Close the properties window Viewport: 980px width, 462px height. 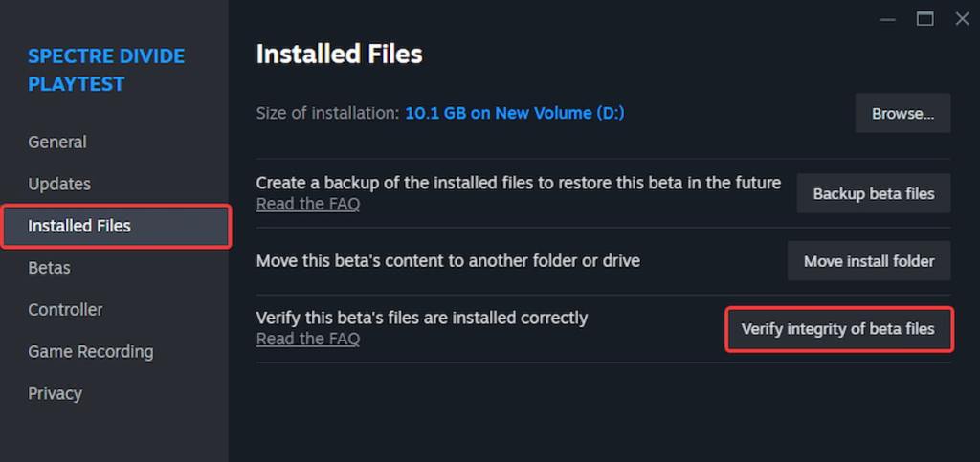(x=962, y=19)
